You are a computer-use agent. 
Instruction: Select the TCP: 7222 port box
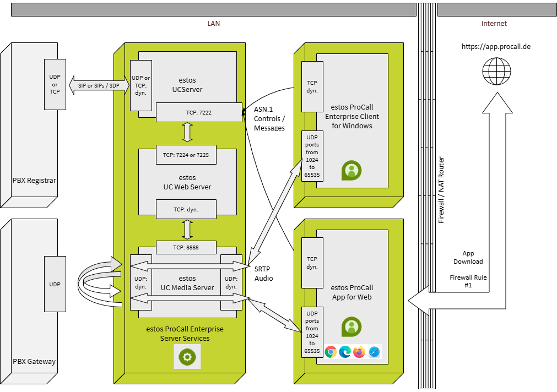point(198,112)
